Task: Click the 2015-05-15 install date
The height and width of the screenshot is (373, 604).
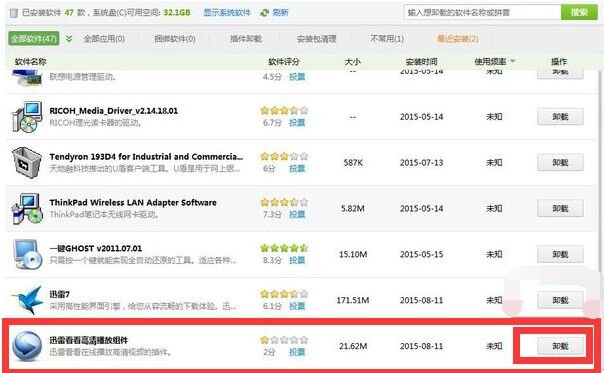Action: point(421,254)
